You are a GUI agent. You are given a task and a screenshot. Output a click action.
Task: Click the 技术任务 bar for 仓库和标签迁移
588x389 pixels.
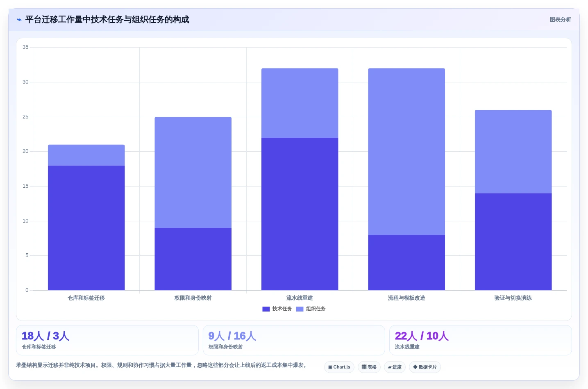coord(86,228)
